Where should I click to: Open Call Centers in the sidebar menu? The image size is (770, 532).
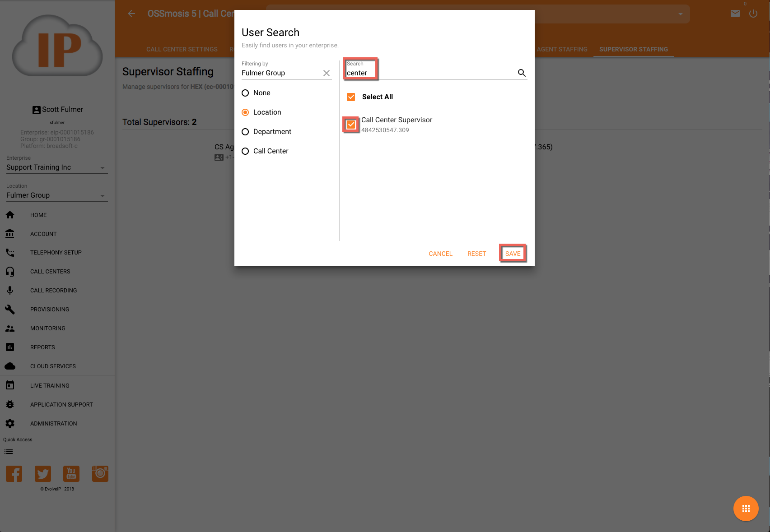[x=50, y=272]
